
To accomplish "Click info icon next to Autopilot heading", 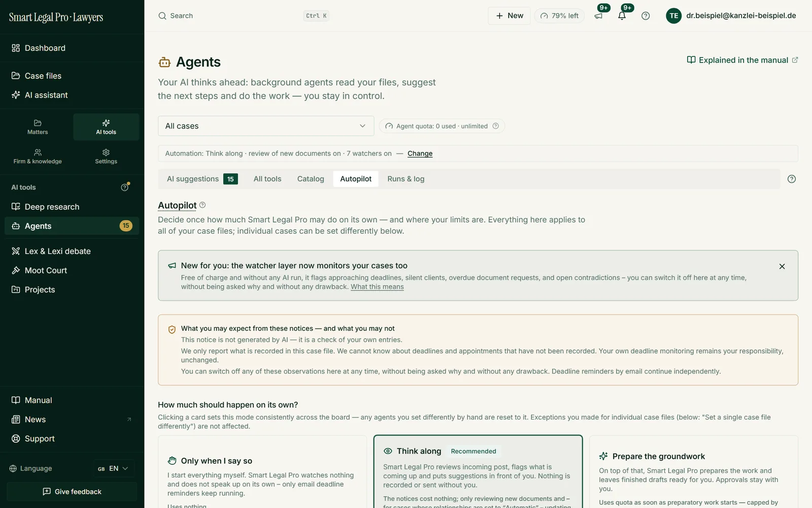I will [x=202, y=205].
